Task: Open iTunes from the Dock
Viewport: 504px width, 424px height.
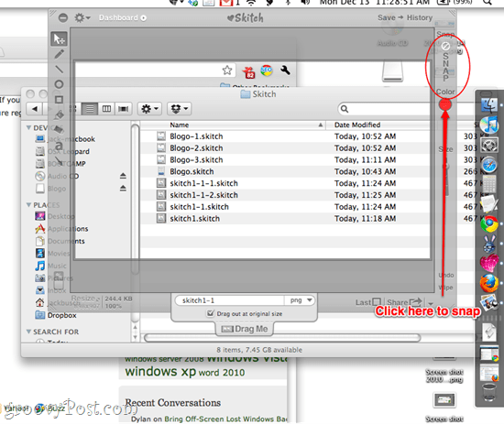Action: (489, 125)
